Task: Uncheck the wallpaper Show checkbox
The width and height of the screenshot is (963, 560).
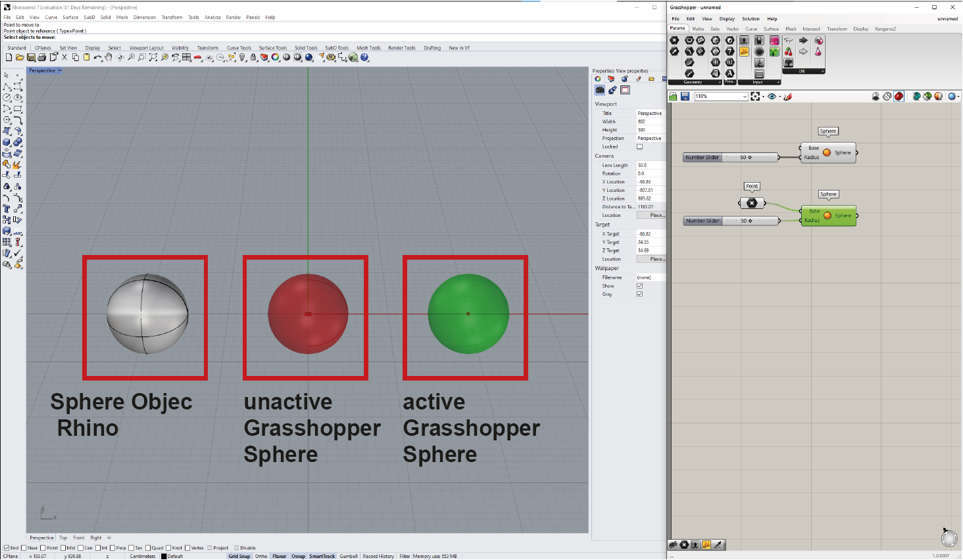Action: point(639,286)
